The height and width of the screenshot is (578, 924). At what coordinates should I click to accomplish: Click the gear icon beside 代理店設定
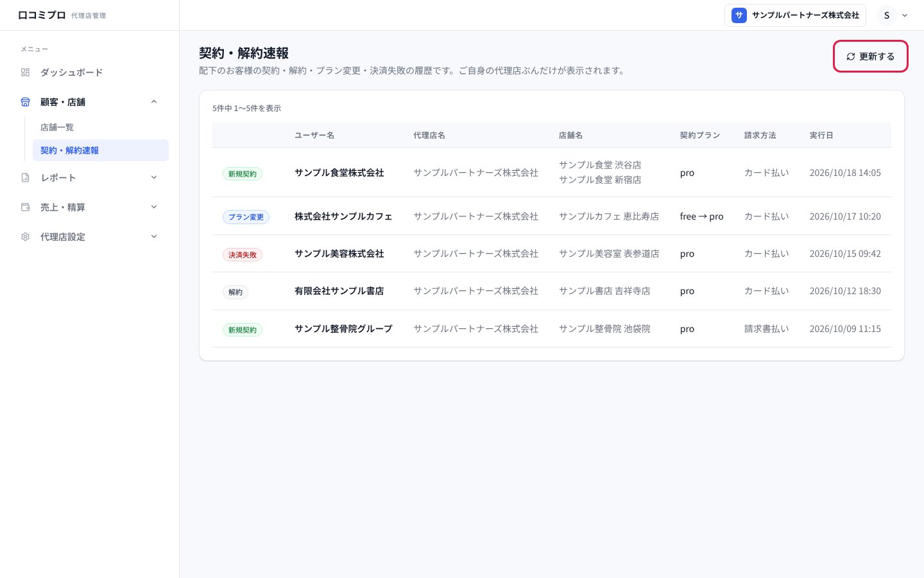coord(26,237)
